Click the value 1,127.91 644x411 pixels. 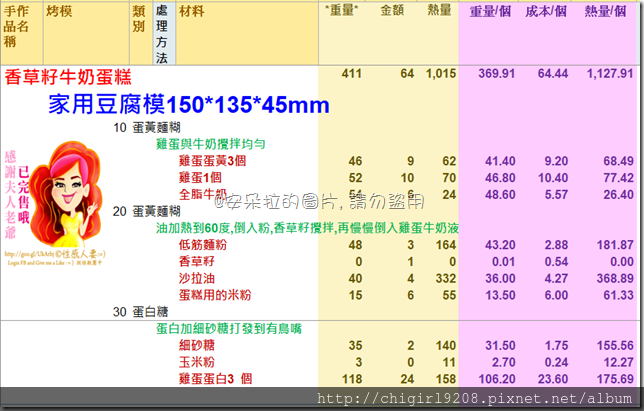pyautogui.click(x=610, y=73)
